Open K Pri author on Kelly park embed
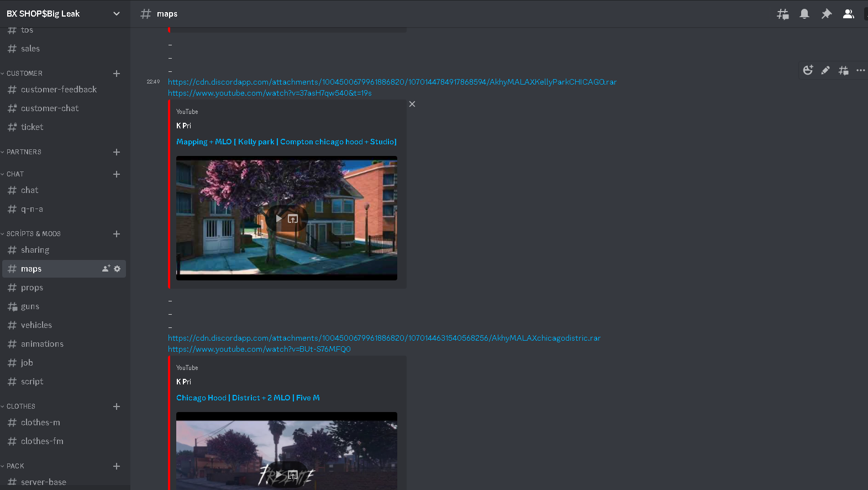 tap(183, 126)
